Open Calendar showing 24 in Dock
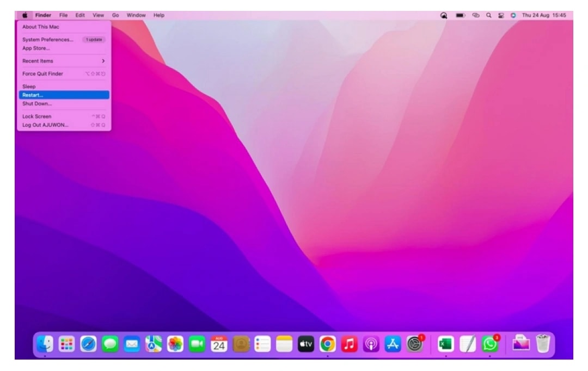Screen dimensions: 588x371 tap(219, 344)
